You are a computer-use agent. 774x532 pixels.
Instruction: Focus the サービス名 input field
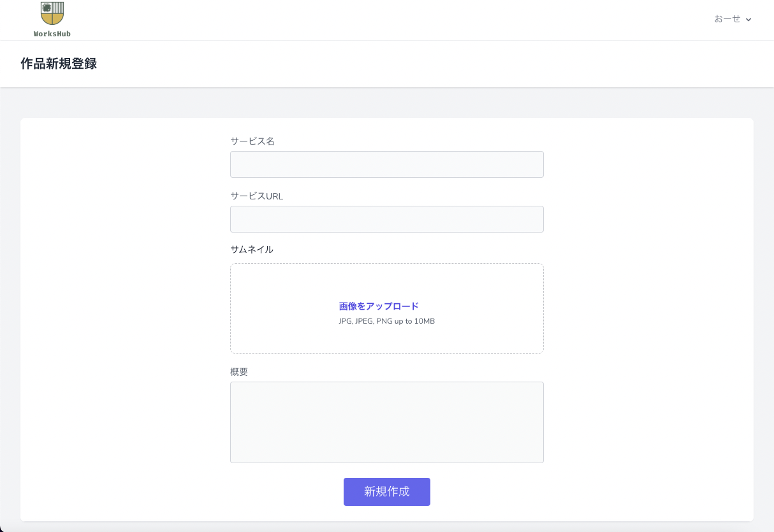[x=386, y=164]
